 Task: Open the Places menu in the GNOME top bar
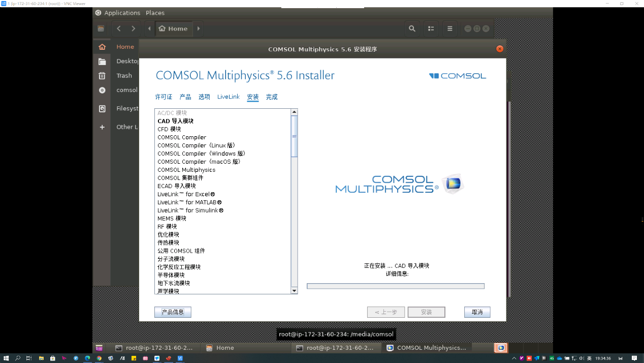tap(155, 13)
